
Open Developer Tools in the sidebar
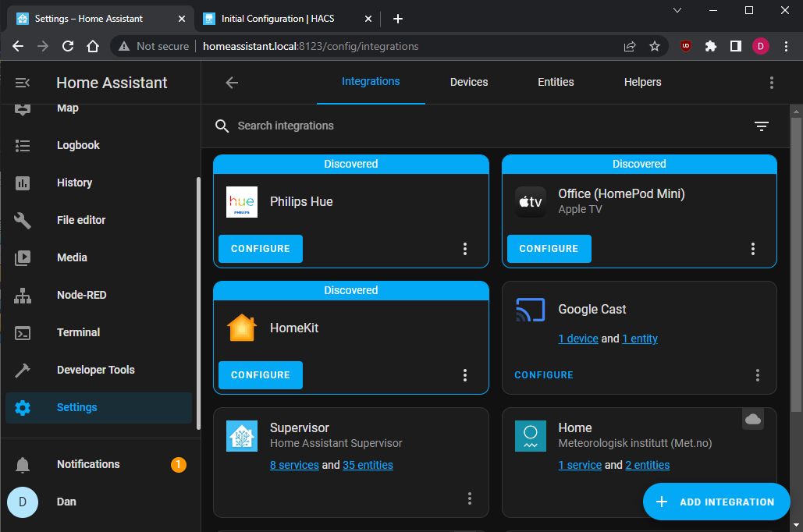[98, 370]
